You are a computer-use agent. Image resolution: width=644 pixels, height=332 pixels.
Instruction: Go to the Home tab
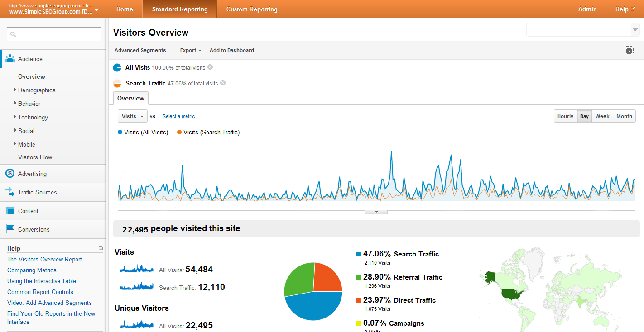pos(125,9)
